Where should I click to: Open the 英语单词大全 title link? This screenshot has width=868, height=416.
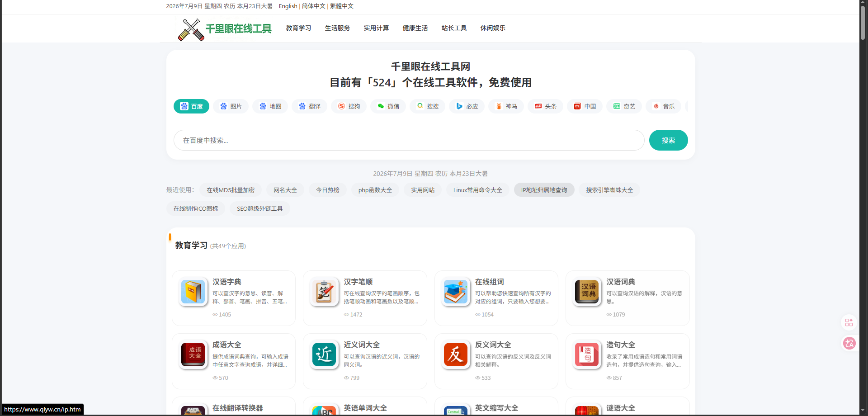(x=365, y=408)
